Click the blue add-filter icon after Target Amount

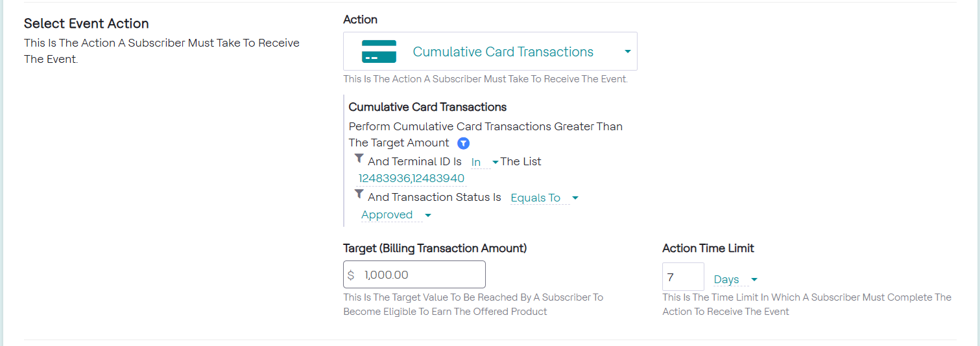pos(463,143)
